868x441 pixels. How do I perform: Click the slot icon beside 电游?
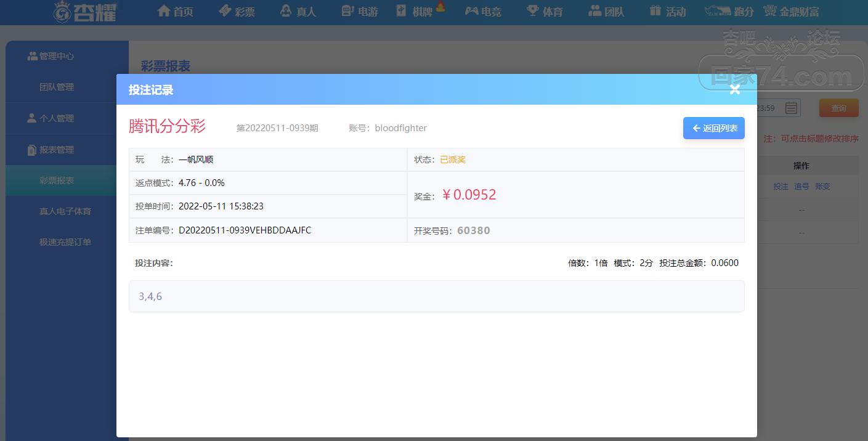(x=347, y=10)
